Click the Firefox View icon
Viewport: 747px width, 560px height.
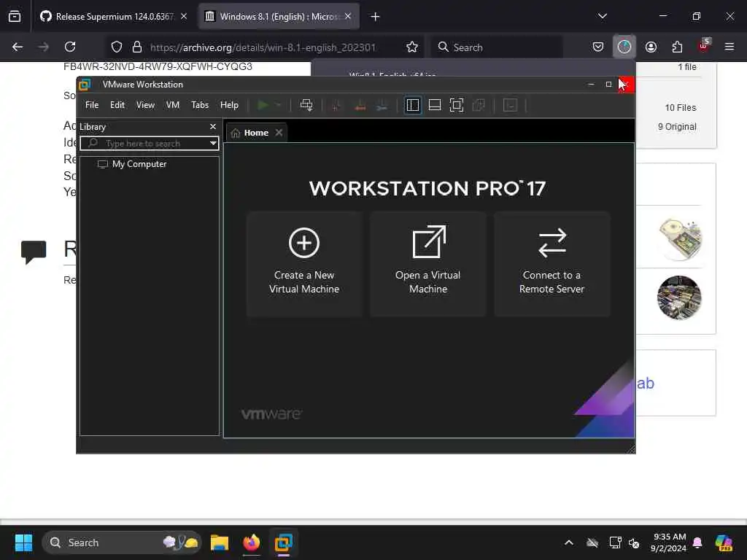coord(15,17)
